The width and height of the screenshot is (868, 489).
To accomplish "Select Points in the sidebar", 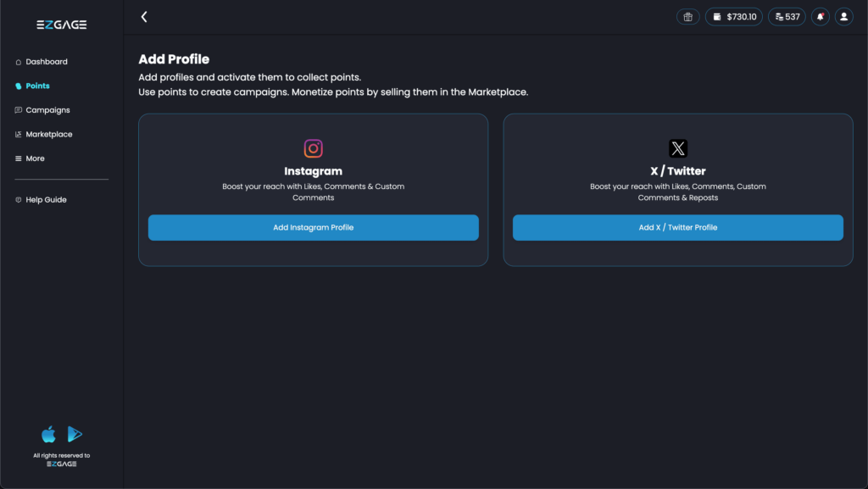I will point(37,86).
